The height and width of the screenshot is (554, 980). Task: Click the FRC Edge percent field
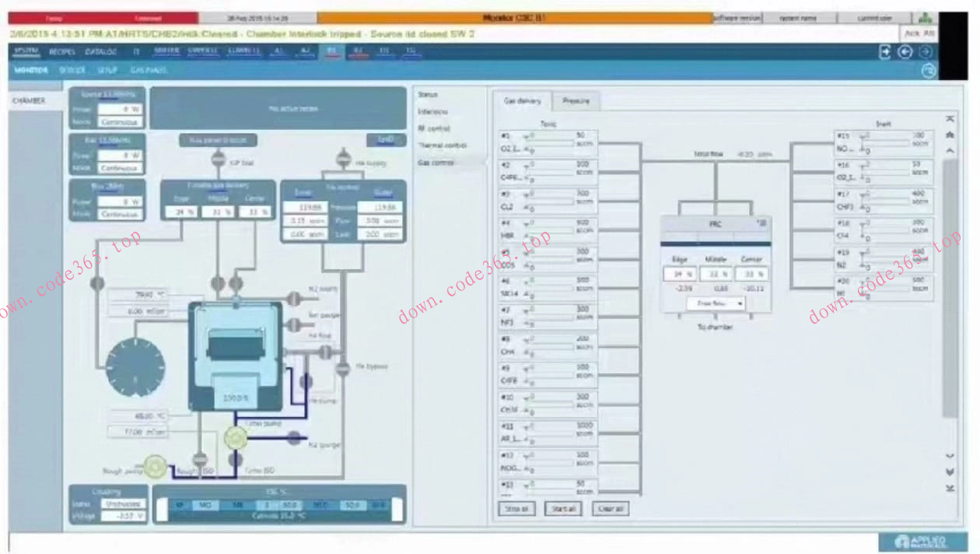pyautogui.click(x=680, y=274)
